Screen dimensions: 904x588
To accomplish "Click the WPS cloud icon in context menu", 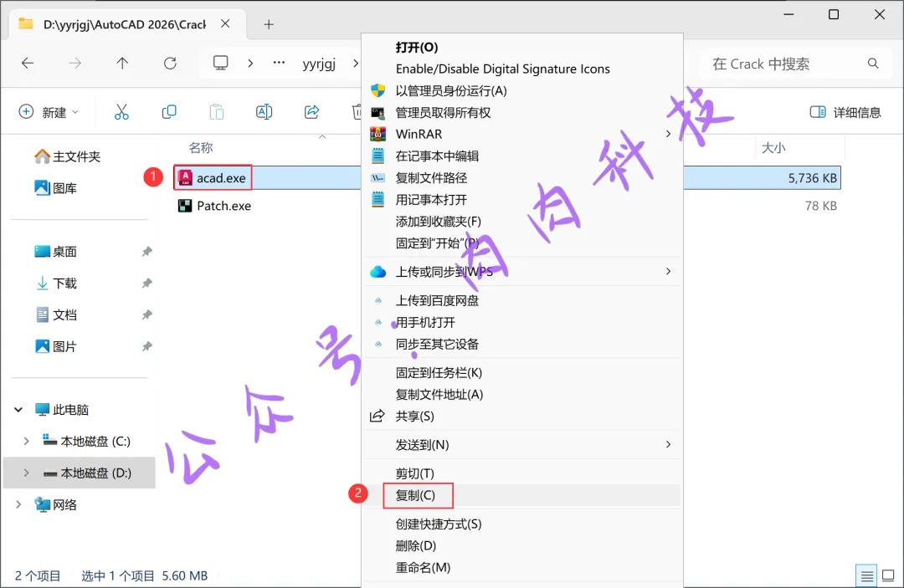I will (x=378, y=272).
